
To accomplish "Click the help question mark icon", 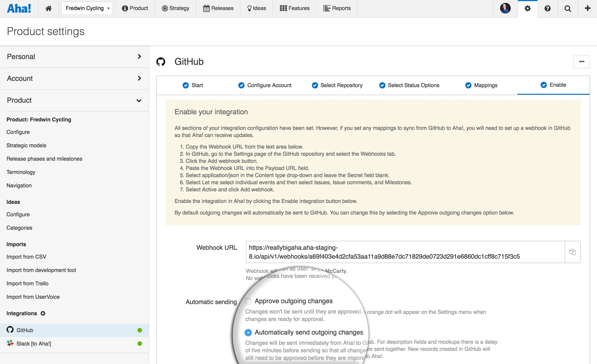I will [x=547, y=8].
